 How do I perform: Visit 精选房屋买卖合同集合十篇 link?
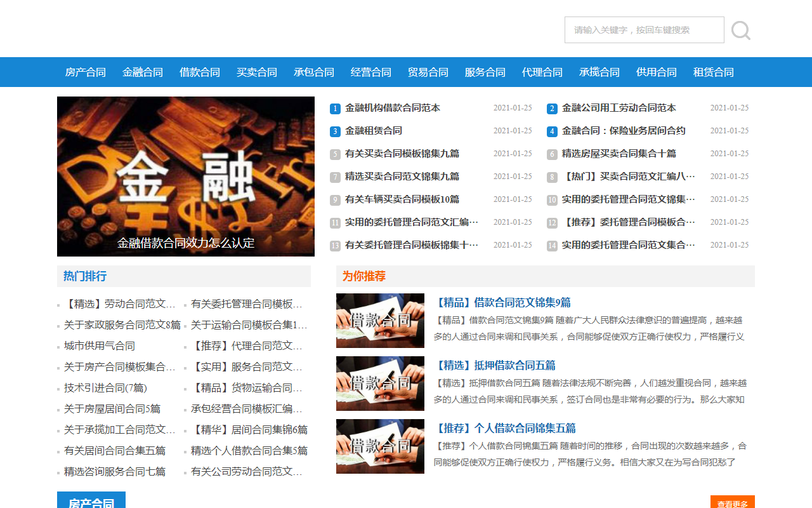coord(619,154)
